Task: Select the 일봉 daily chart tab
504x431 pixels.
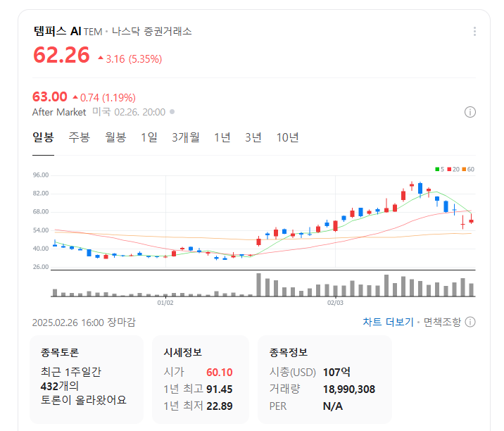Action: point(43,137)
